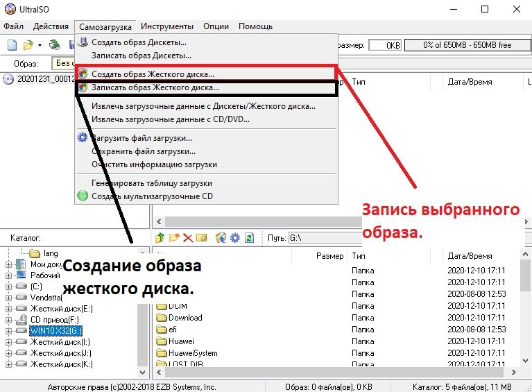The image size is (532, 392).
Task: Click the catalog tree scroll down arrow
Action: tap(142, 373)
